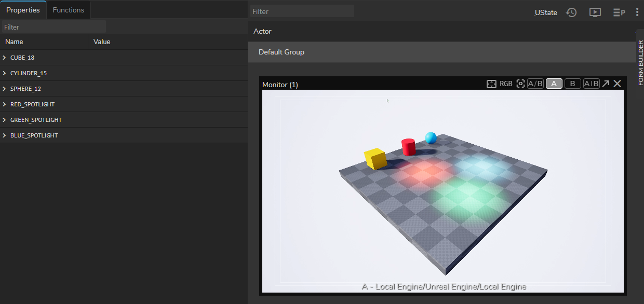The height and width of the screenshot is (304, 644).
Task: Select the A view mode
Action: [554, 84]
